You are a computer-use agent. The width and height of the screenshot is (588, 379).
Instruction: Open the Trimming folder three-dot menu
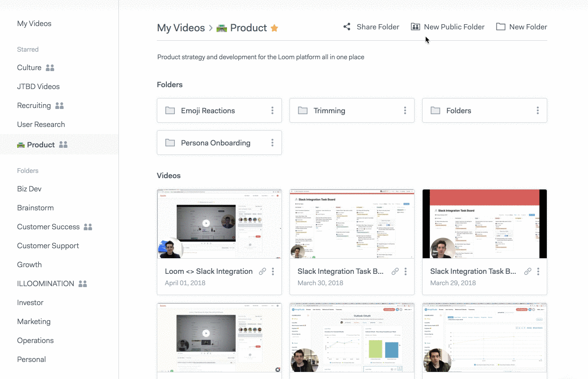tap(405, 110)
